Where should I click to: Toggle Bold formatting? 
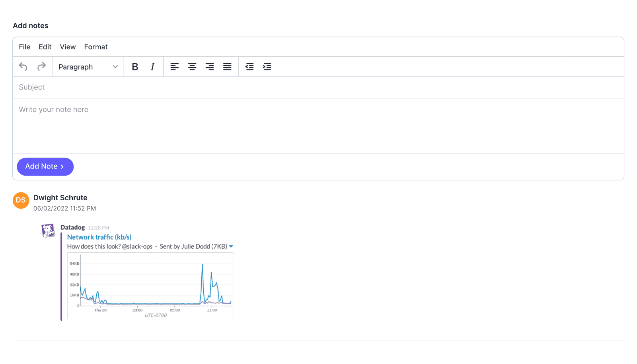(x=135, y=66)
